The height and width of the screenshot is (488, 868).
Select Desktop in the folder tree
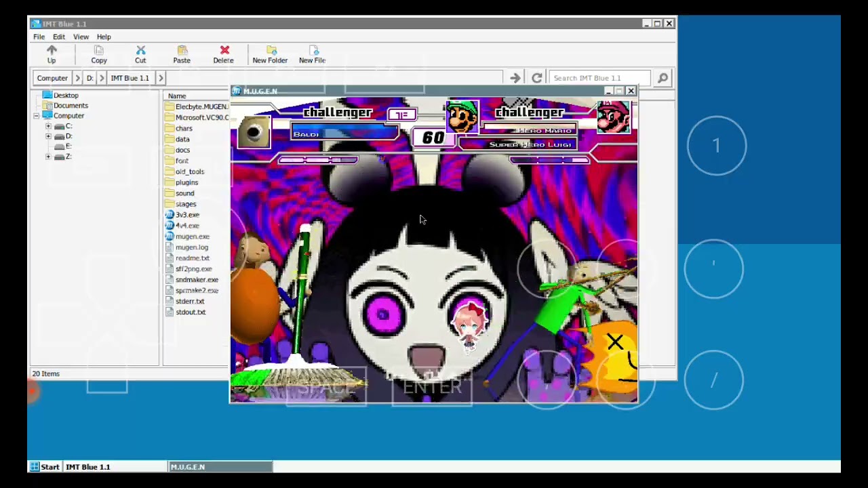point(66,96)
